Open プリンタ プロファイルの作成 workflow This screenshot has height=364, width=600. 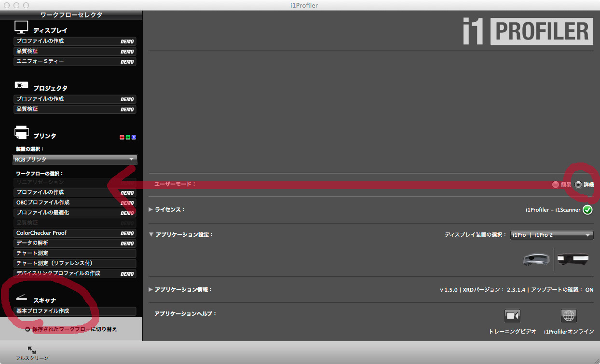(75, 193)
